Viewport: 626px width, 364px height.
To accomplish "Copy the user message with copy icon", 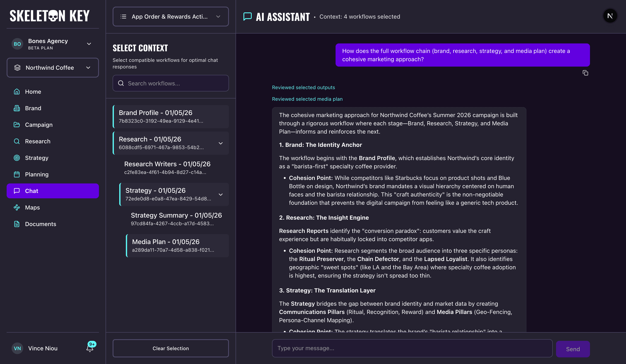I will click(x=585, y=73).
